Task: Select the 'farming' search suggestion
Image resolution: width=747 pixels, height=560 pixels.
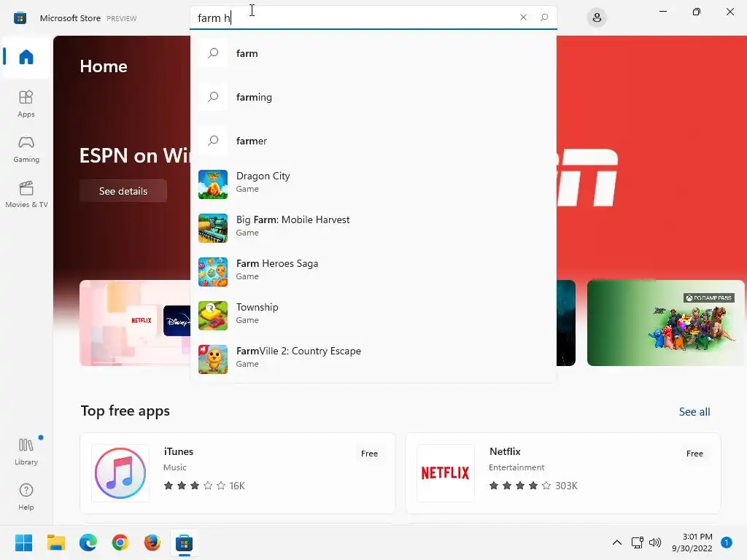Action: [x=373, y=97]
